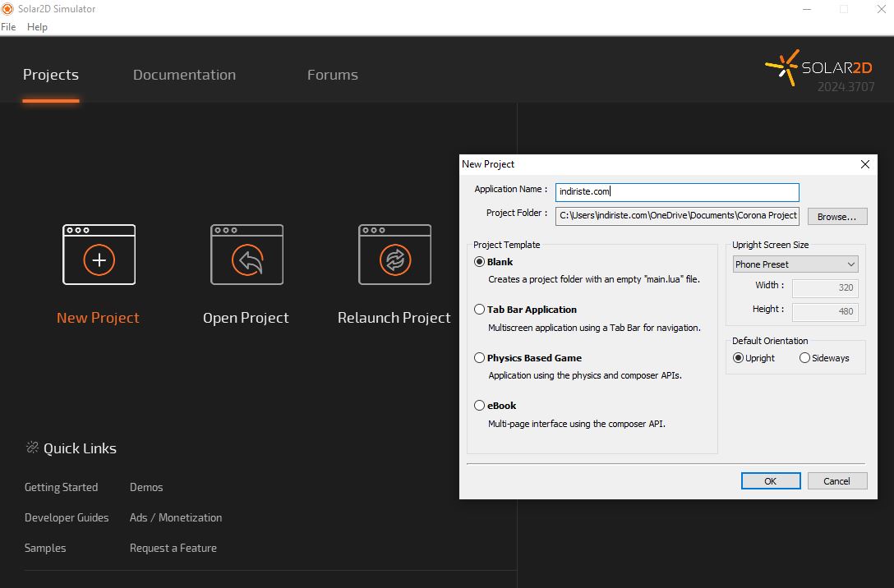Open the Getting Started quick link

pyautogui.click(x=61, y=487)
